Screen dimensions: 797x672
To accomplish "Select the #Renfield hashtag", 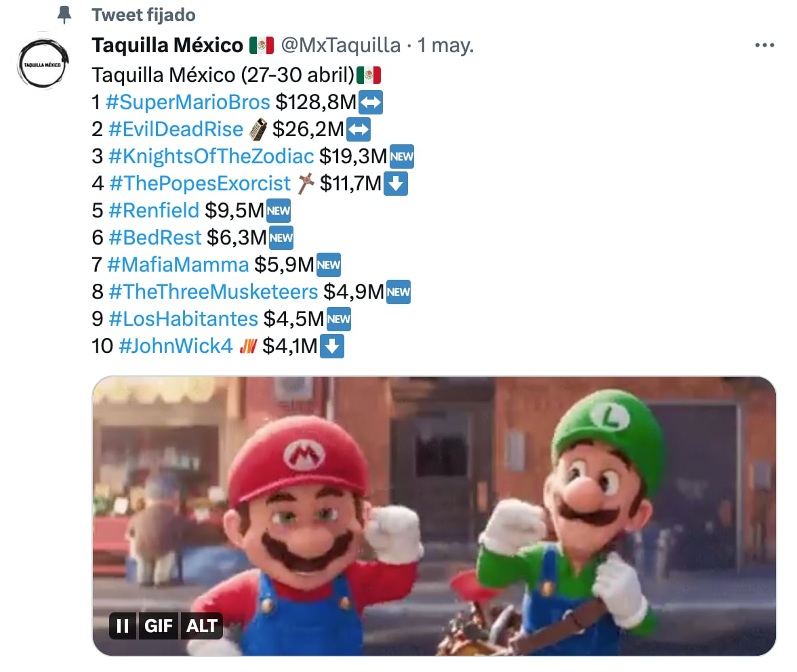I will [x=153, y=211].
